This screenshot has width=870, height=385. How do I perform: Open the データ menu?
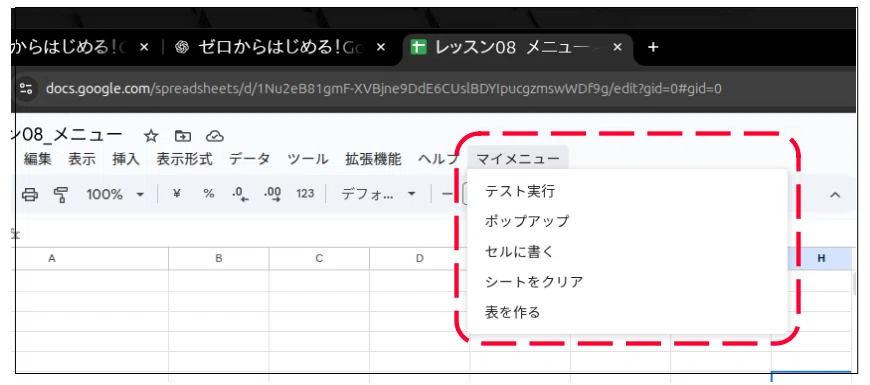pyautogui.click(x=250, y=159)
